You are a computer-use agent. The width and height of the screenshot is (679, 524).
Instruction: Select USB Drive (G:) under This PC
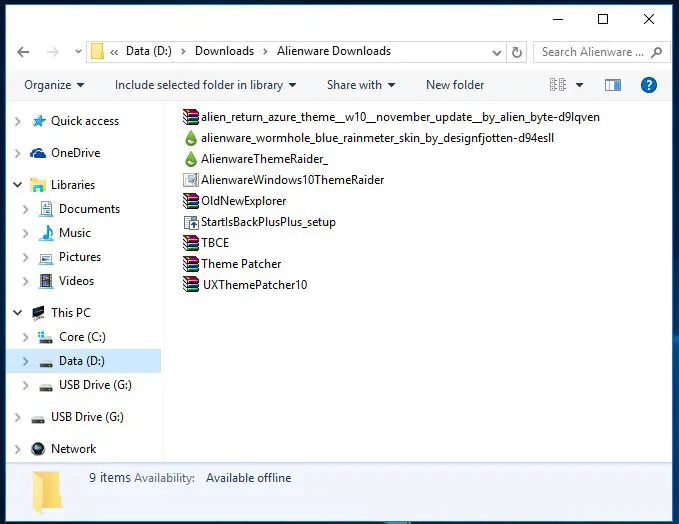tap(95, 385)
